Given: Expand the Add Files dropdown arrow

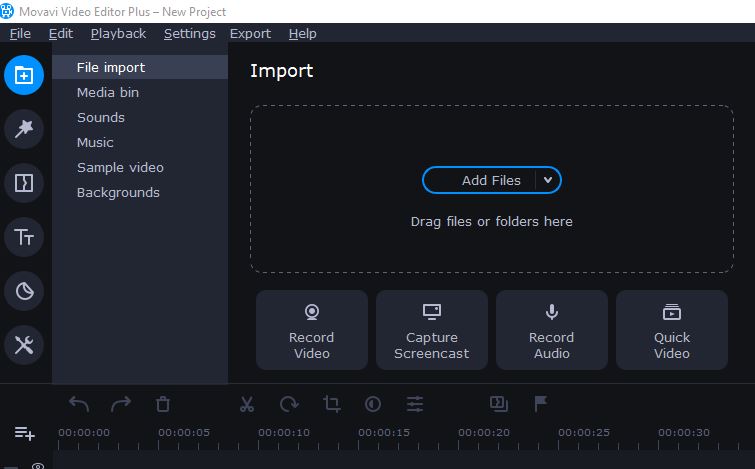Looking at the screenshot, I should click(548, 180).
